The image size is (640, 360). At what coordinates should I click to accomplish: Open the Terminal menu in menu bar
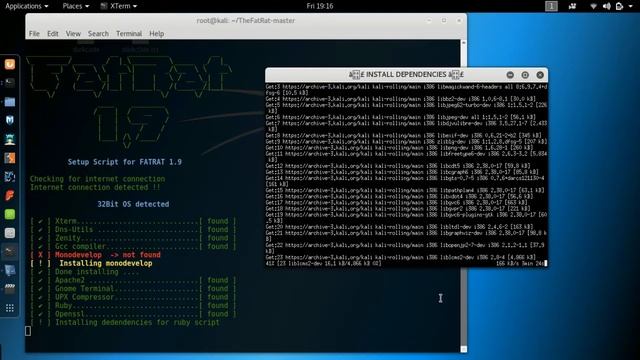pos(129,33)
